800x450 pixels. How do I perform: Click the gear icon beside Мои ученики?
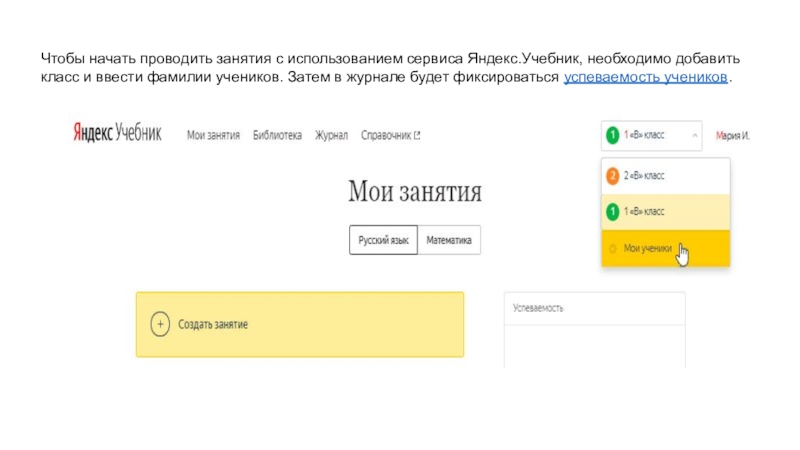point(613,247)
